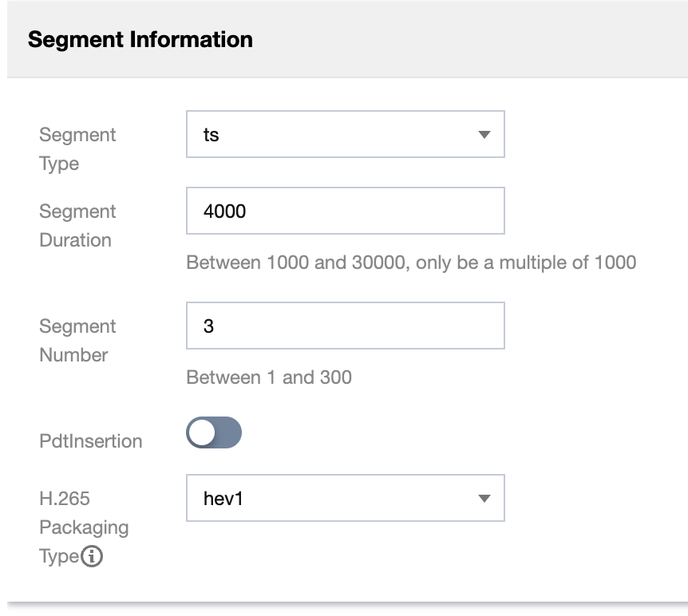Image resolution: width=688 pixels, height=616 pixels.
Task: Click the white knob of PdtInsertion switch
Action: pyautogui.click(x=202, y=432)
